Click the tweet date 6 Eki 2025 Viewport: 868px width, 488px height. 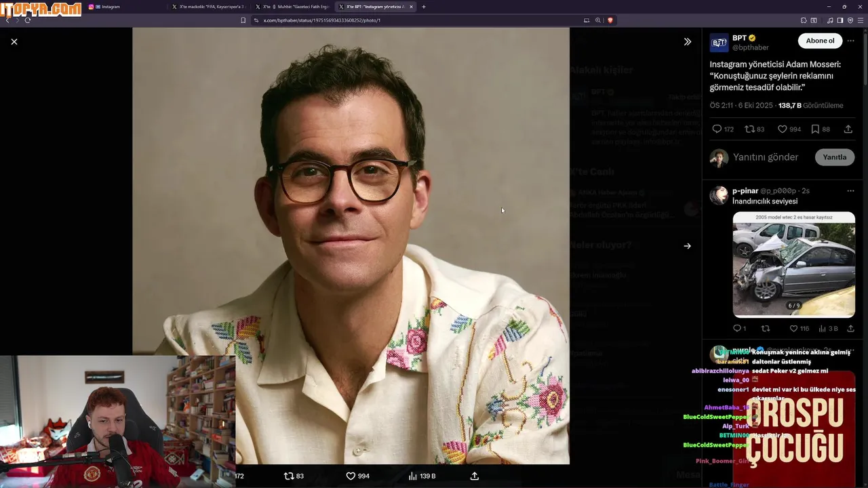point(755,106)
